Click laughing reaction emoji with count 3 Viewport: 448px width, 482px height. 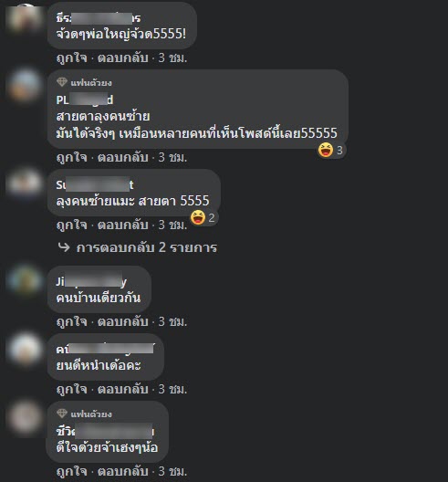coord(326,150)
